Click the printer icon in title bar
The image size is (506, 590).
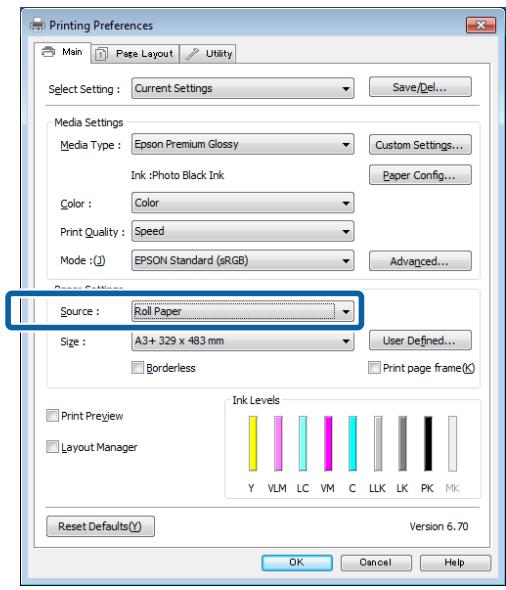38,25
